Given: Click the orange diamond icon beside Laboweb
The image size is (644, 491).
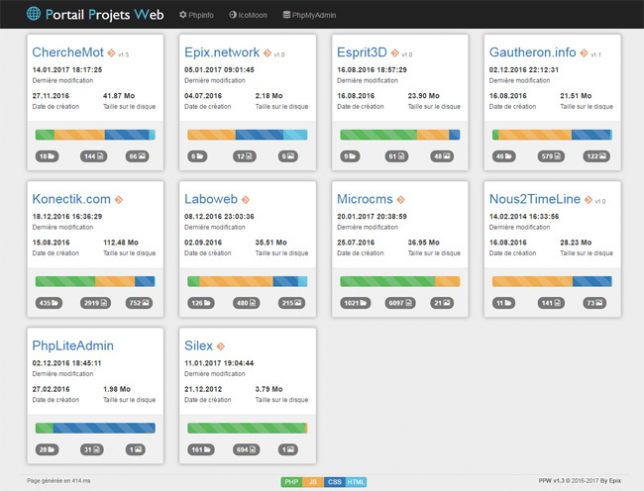Looking at the screenshot, I should coord(246,199).
